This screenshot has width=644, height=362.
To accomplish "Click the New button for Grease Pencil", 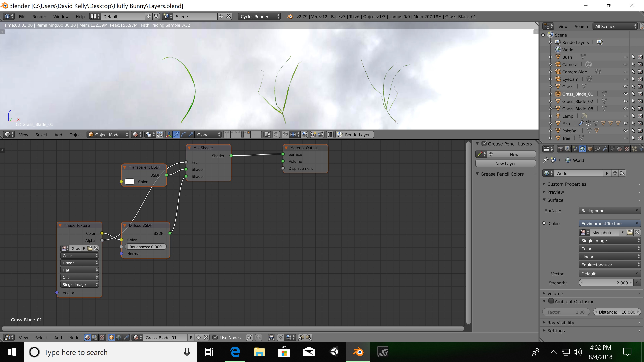I will point(513,154).
